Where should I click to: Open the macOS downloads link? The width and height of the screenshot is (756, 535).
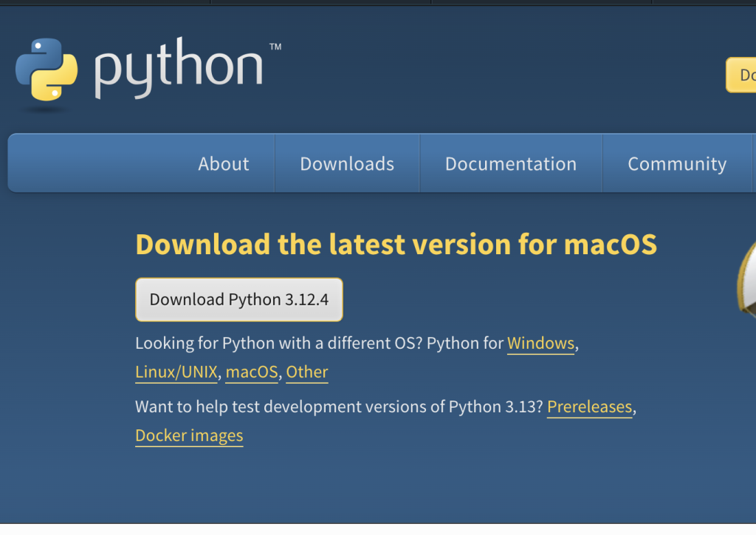[x=251, y=372]
